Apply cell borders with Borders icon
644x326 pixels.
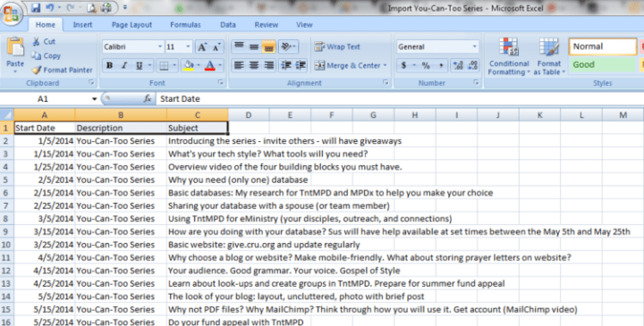(x=164, y=65)
